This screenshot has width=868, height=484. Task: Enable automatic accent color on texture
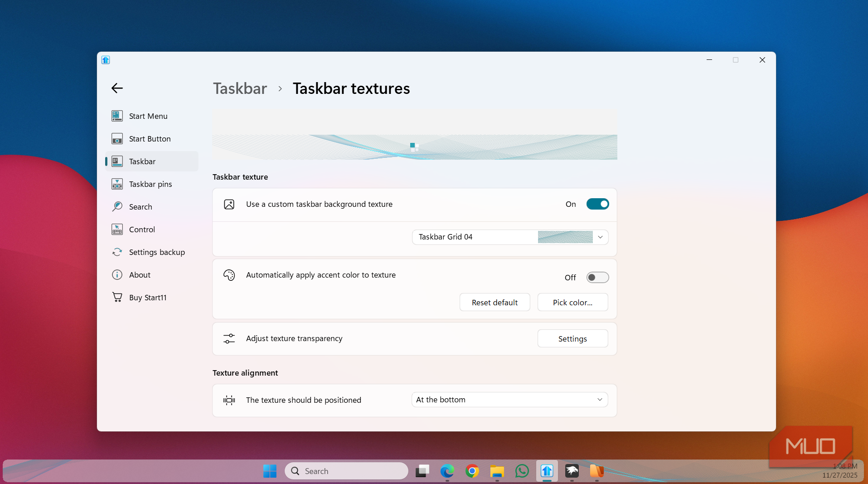pos(597,278)
